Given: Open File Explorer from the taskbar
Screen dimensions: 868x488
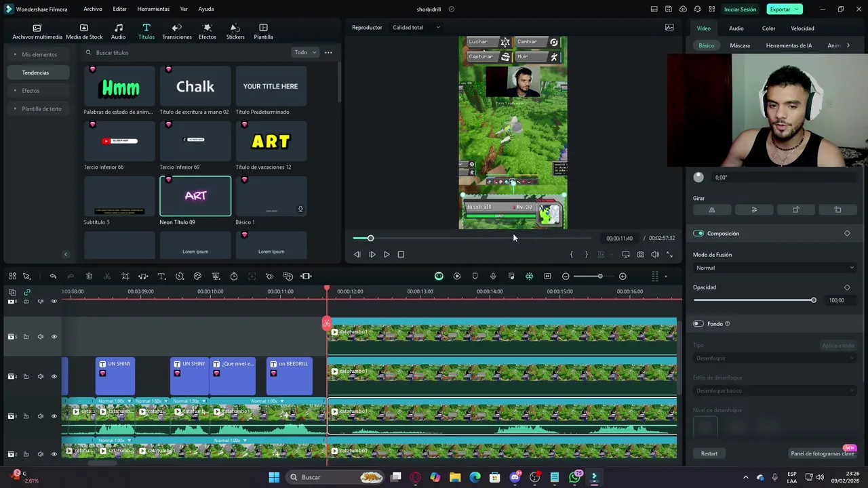Looking at the screenshot, I should (x=455, y=477).
